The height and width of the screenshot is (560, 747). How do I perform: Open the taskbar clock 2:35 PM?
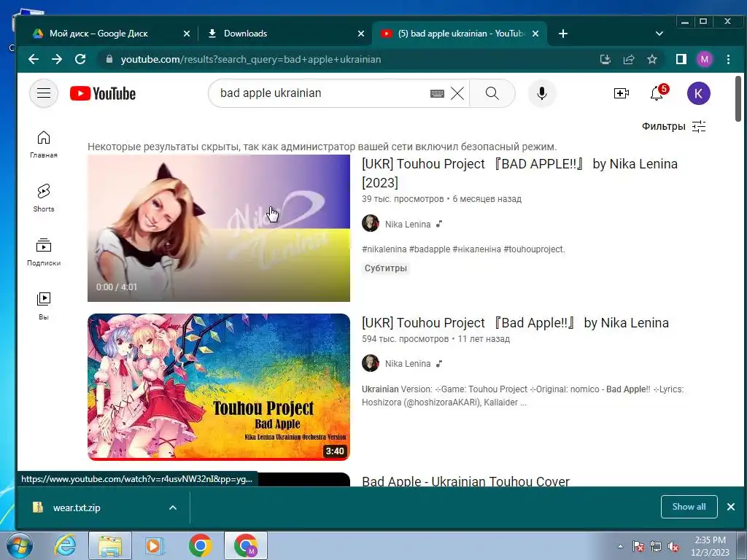710,546
